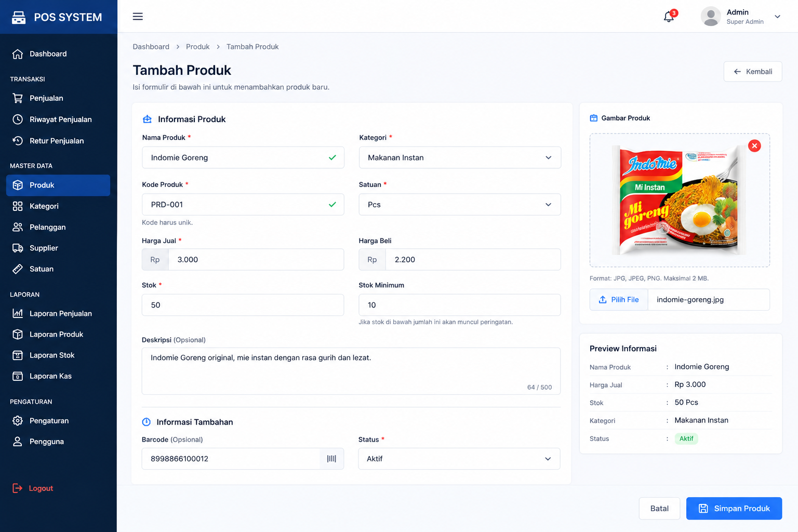Screen dimensions: 798x532
Task: Click the Kategori grid icon
Action: [x=18, y=206]
